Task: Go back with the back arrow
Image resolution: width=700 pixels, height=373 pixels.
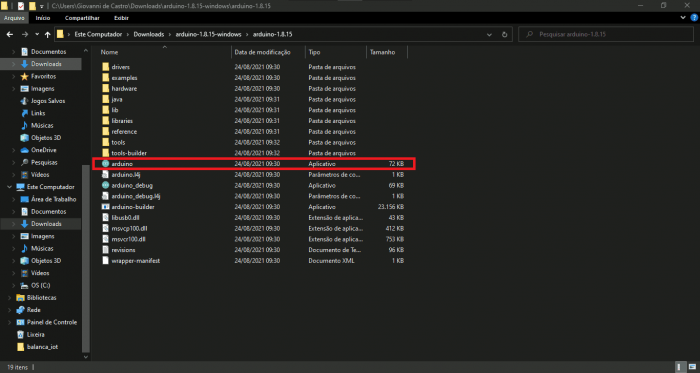Action: click(x=10, y=34)
